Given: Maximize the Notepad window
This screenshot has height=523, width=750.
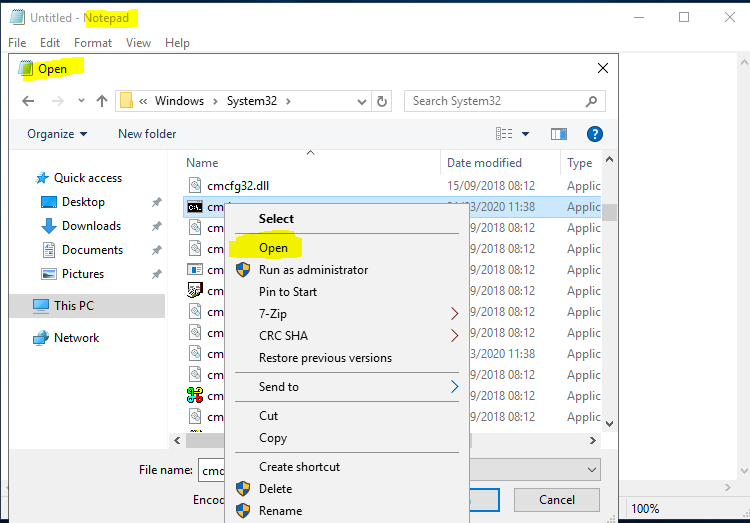Looking at the screenshot, I should pos(684,17).
